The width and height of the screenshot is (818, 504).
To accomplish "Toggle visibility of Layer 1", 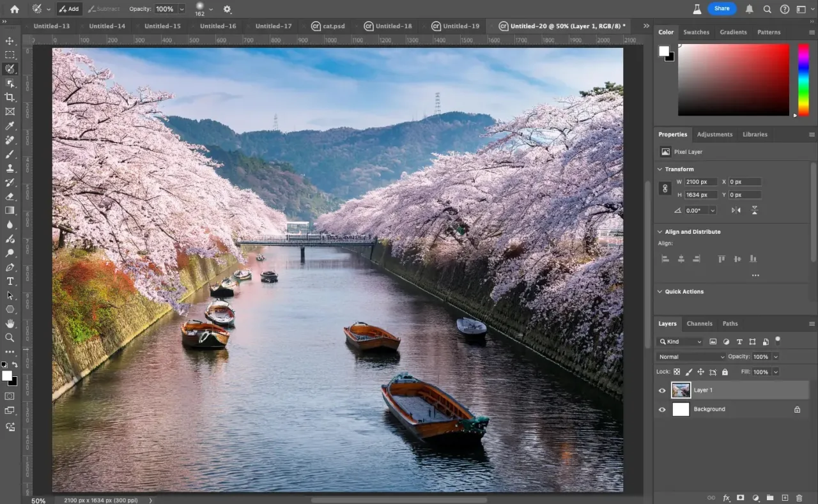I will click(662, 390).
